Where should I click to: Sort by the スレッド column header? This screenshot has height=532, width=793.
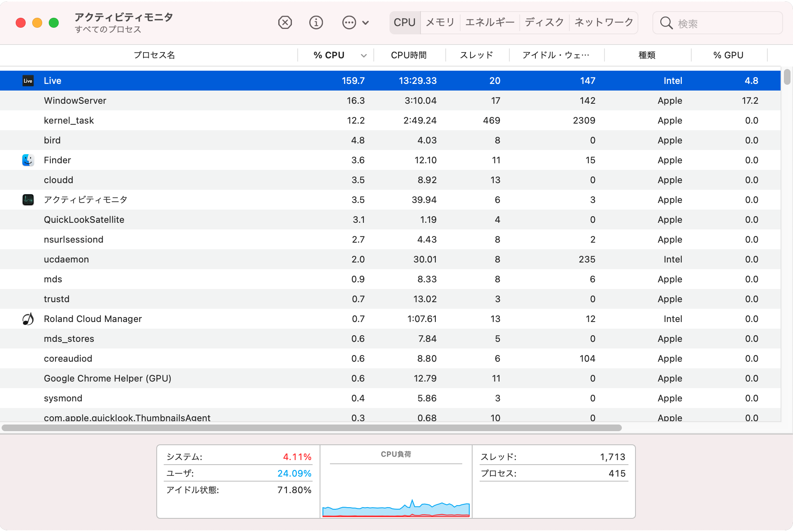477,55
